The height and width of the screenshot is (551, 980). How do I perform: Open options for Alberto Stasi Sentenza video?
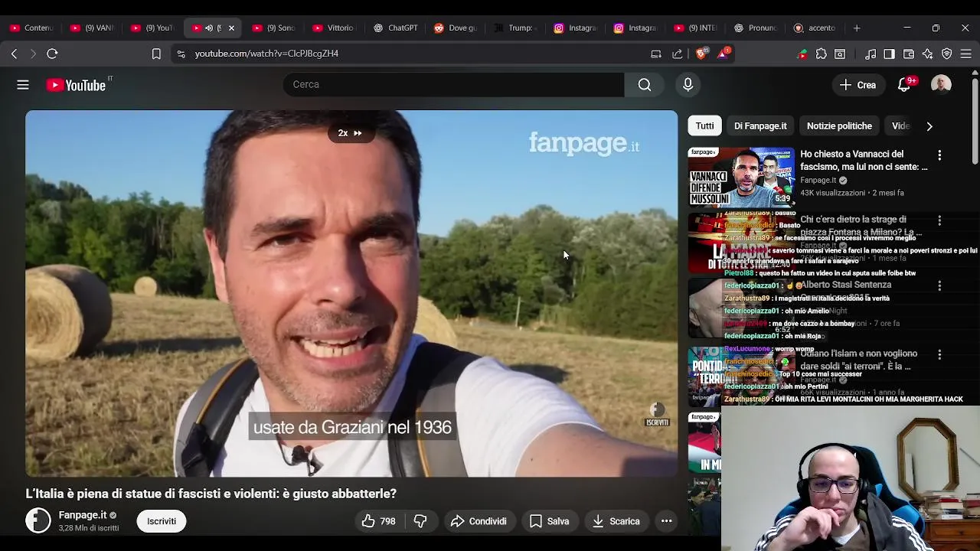939,285
